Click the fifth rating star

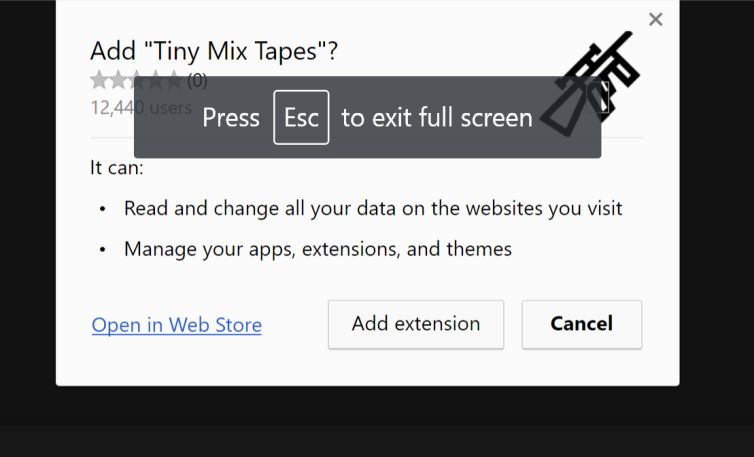pyautogui.click(x=173, y=80)
